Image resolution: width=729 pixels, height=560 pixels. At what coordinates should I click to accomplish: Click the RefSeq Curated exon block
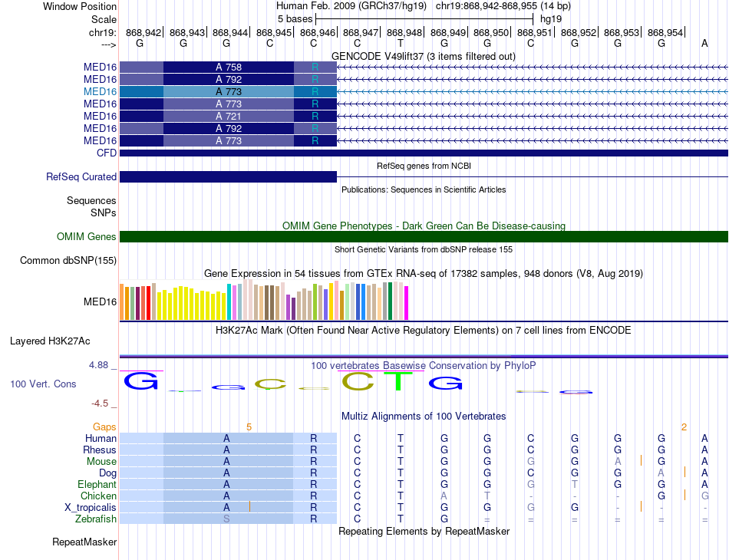coord(228,176)
